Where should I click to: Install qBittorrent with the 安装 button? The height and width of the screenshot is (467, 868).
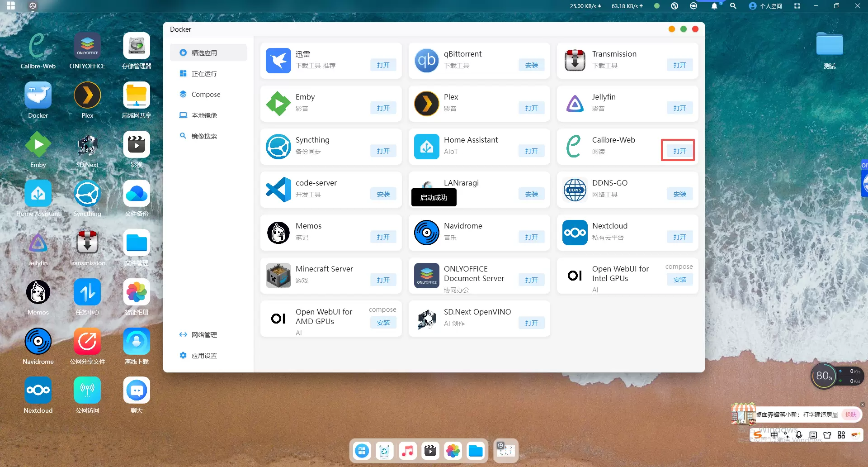pos(531,65)
